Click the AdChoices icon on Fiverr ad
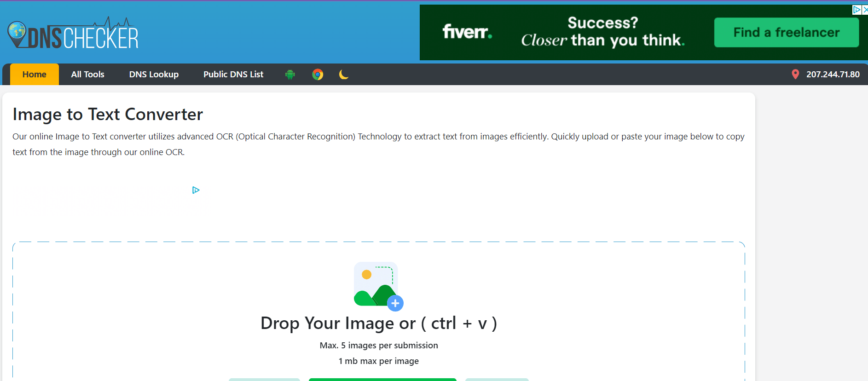The image size is (868, 381). point(856,10)
